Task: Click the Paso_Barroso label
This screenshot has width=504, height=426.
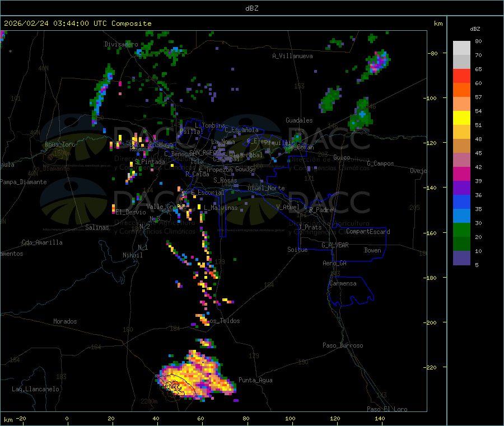Action: (343, 346)
